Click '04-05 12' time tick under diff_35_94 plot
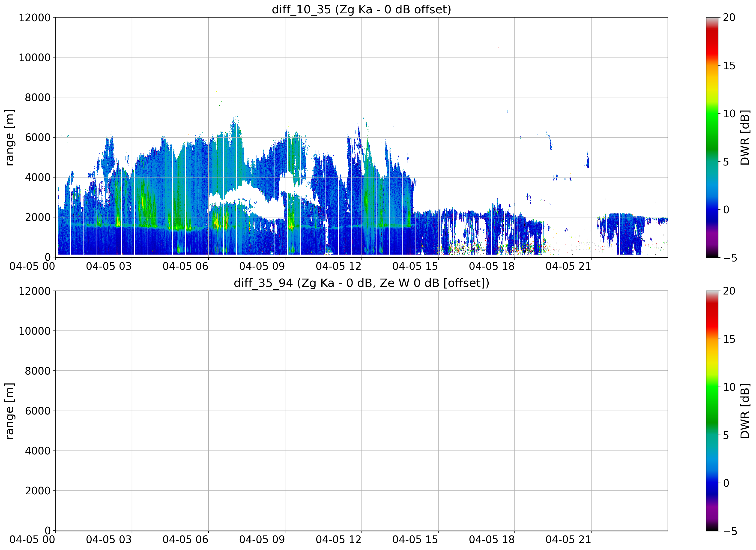Viewport: 756px width, 550px height. pos(339,540)
